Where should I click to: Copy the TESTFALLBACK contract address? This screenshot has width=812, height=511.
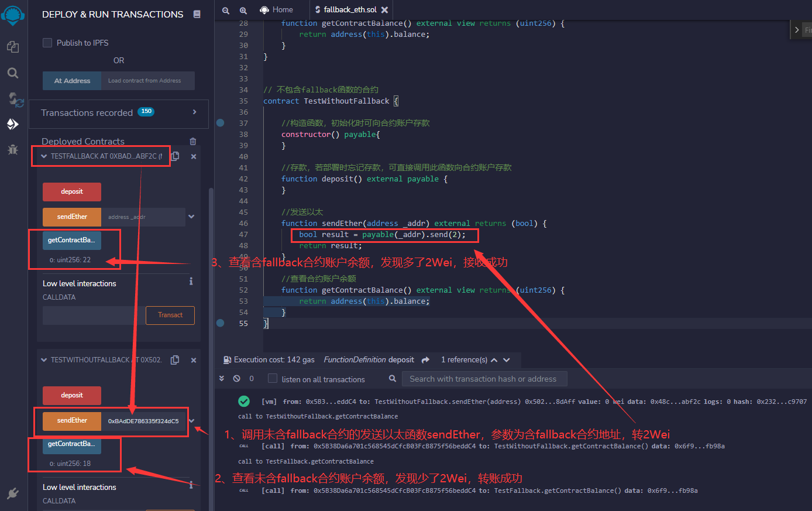(x=174, y=156)
